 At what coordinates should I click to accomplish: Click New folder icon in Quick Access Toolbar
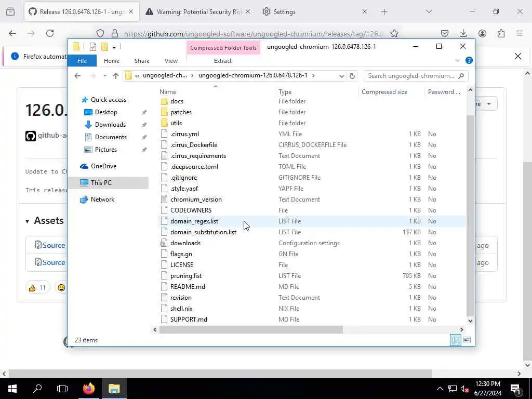[104, 47]
